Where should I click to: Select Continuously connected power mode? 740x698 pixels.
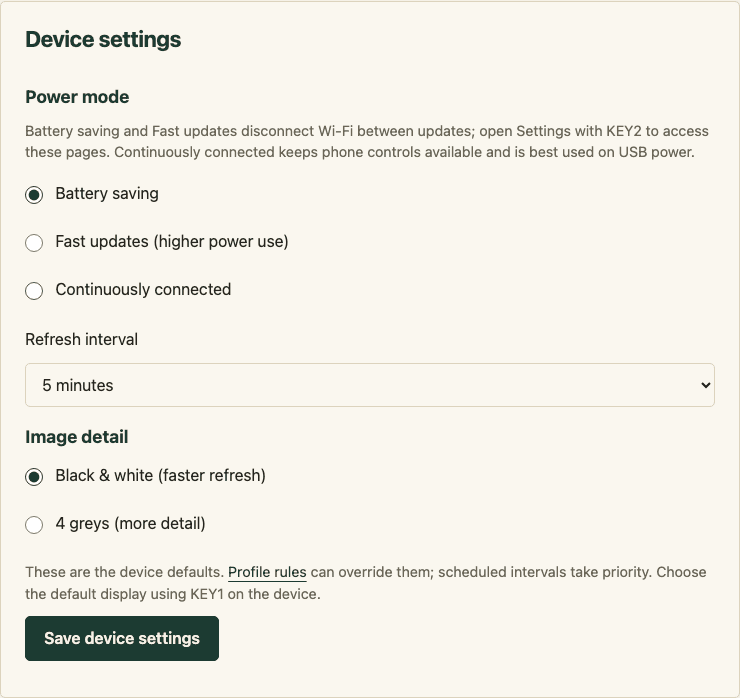34,290
